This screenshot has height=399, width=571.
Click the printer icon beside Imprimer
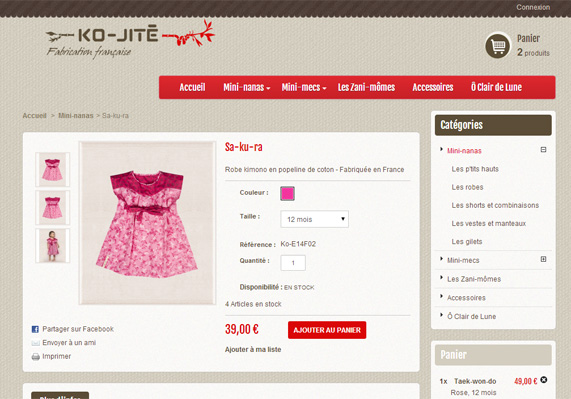tap(35, 356)
